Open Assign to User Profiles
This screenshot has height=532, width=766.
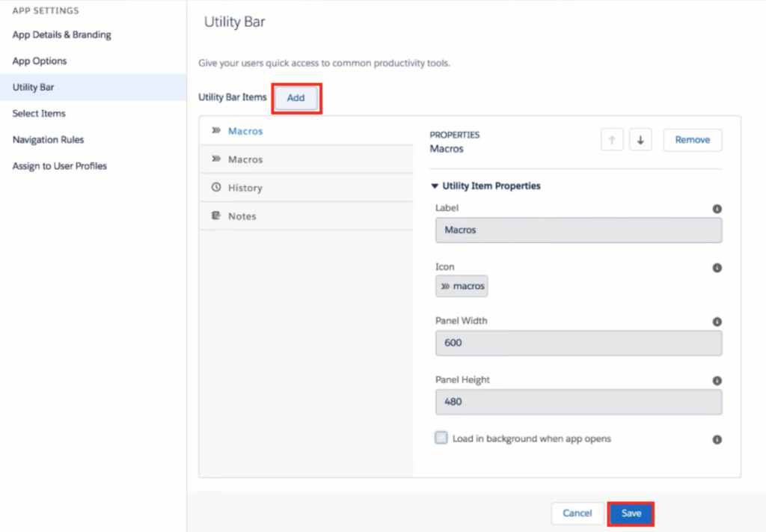60,166
